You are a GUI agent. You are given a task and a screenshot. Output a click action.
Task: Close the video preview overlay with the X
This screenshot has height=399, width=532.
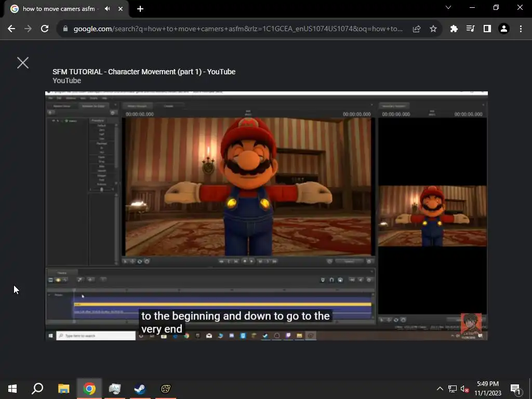pos(23,63)
